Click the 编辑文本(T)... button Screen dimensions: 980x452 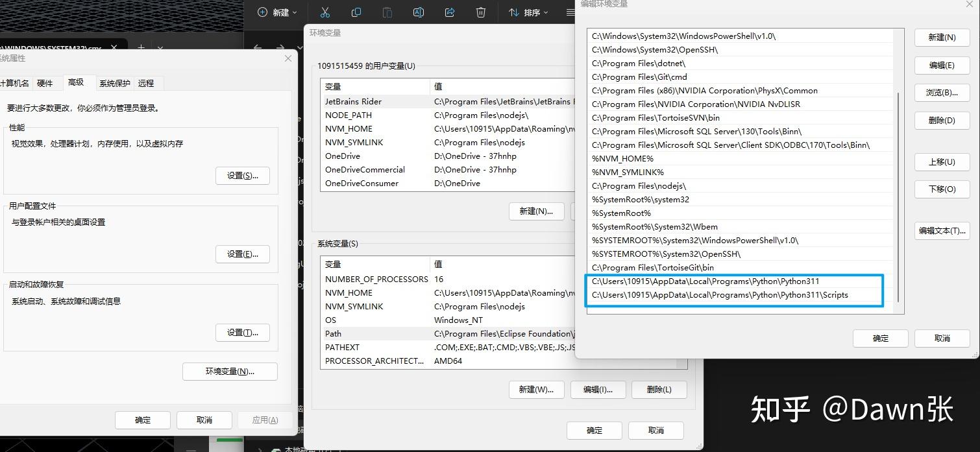(x=942, y=231)
